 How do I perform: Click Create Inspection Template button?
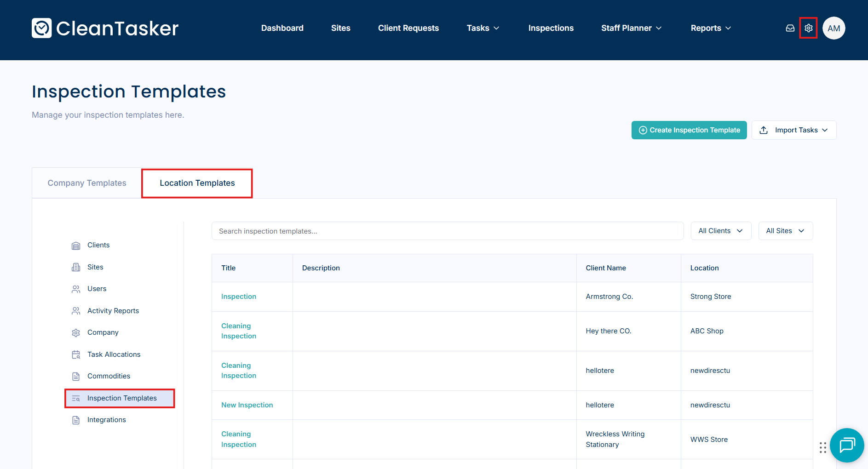(689, 130)
